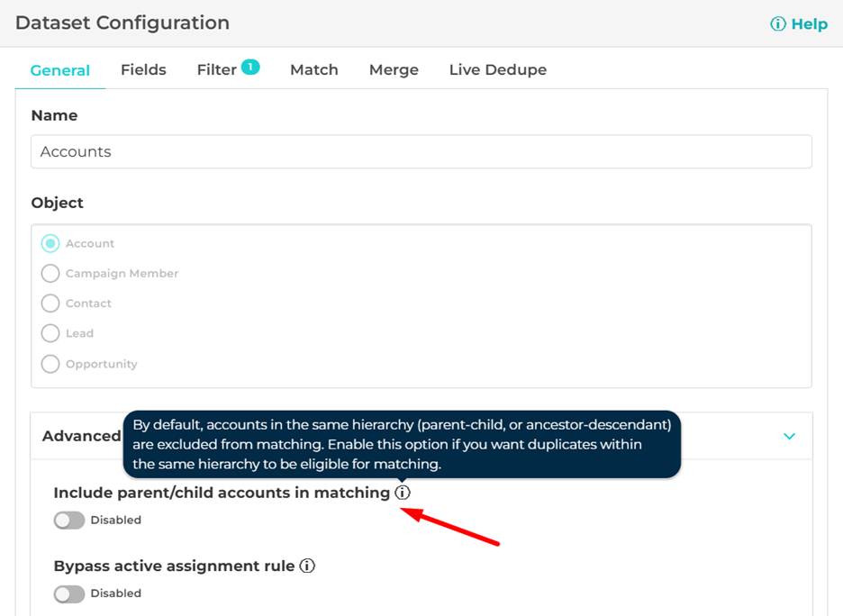This screenshot has height=616, width=843.
Task: Open the Live Dedupe tab
Action: pos(497,69)
